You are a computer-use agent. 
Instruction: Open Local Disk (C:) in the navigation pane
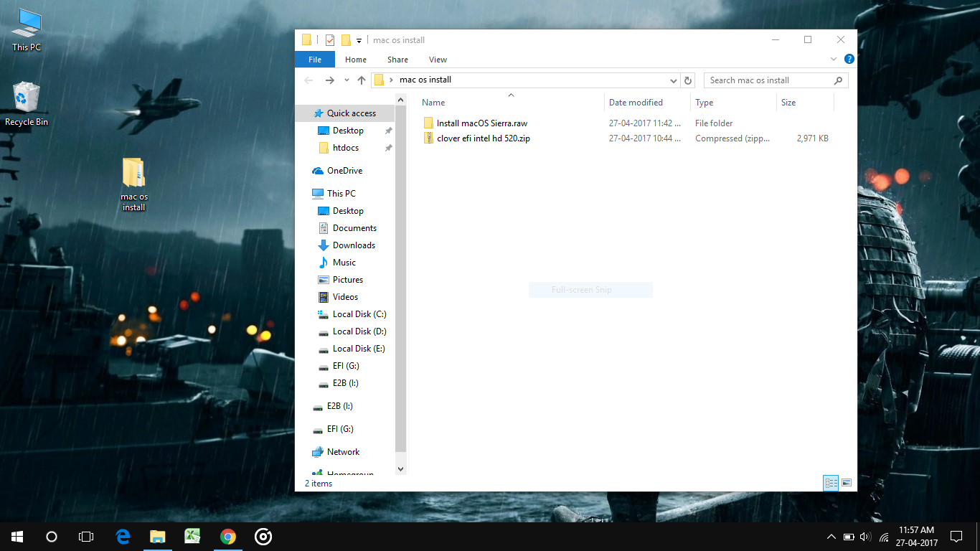coord(359,314)
